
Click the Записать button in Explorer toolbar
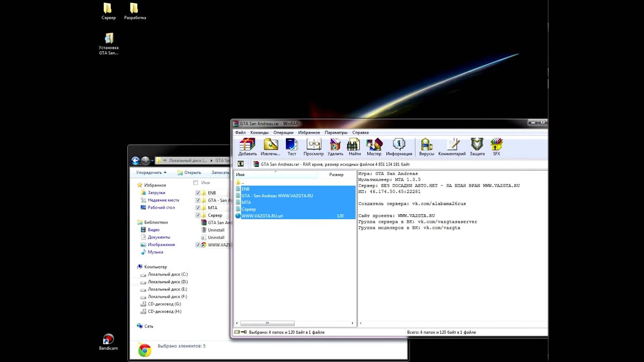click(x=220, y=172)
